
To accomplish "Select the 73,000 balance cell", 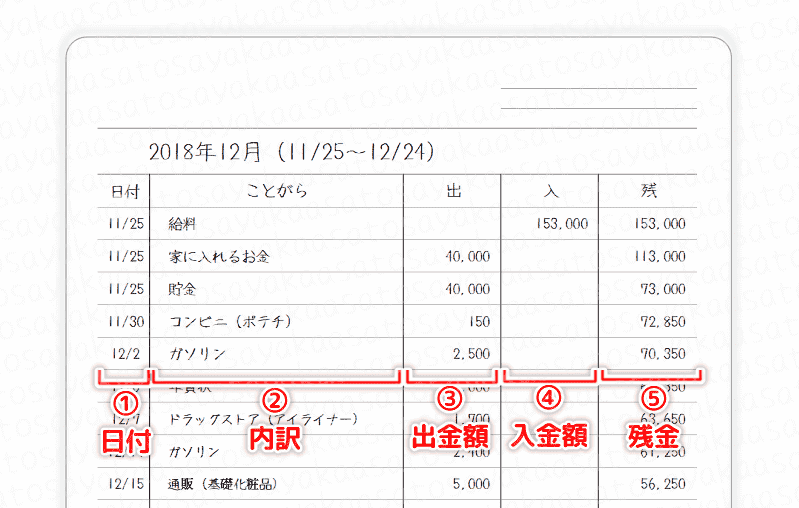I will pos(663,289).
